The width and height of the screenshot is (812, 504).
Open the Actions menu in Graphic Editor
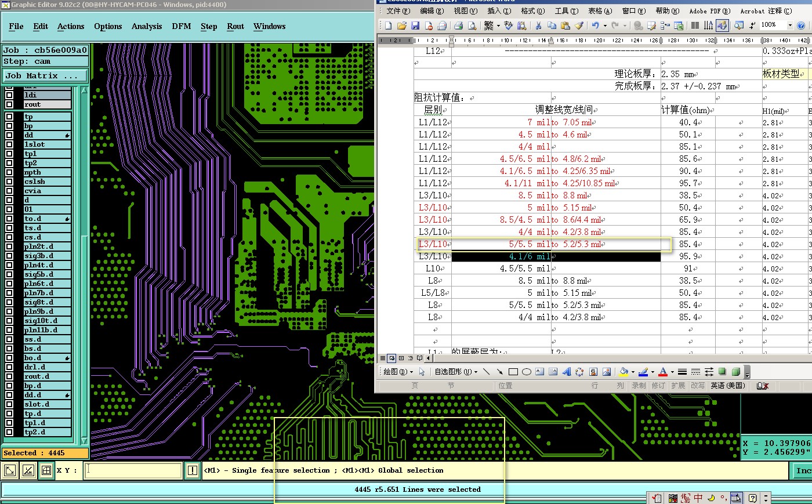coord(71,26)
